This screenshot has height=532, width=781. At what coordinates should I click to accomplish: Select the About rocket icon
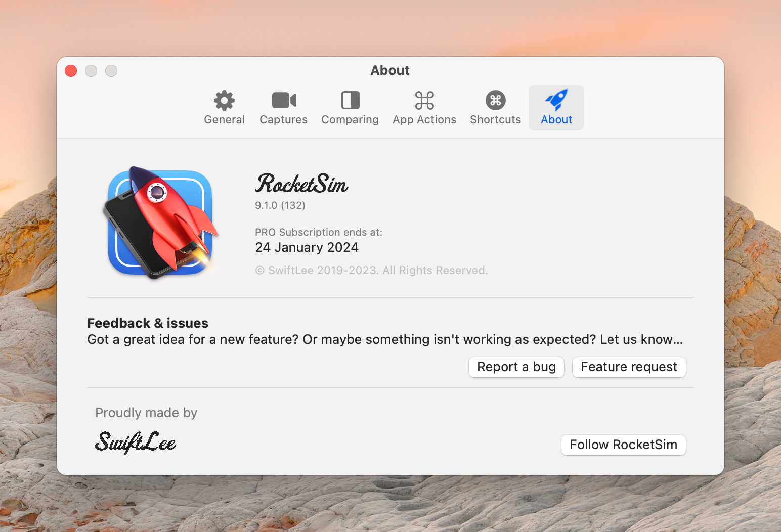[x=556, y=100]
